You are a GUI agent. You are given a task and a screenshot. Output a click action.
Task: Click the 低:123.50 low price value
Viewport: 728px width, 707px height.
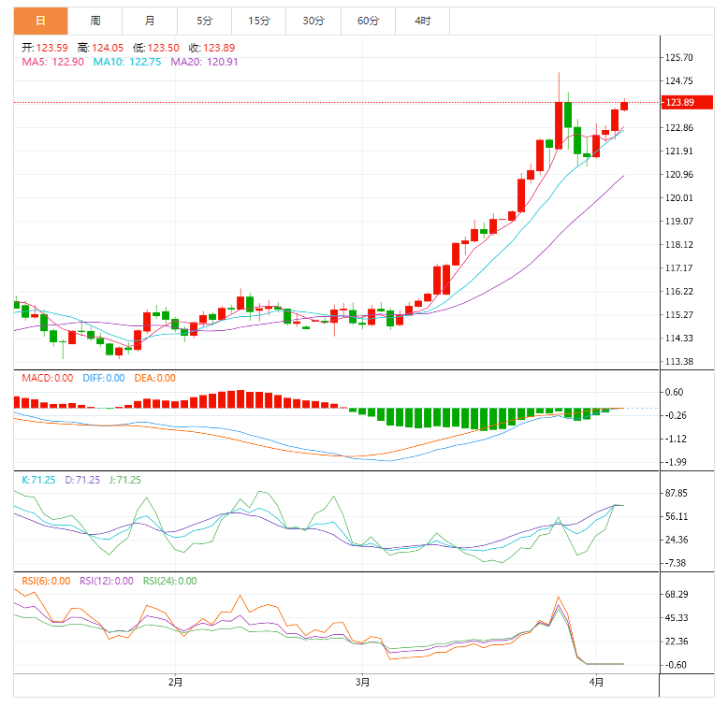(156, 48)
